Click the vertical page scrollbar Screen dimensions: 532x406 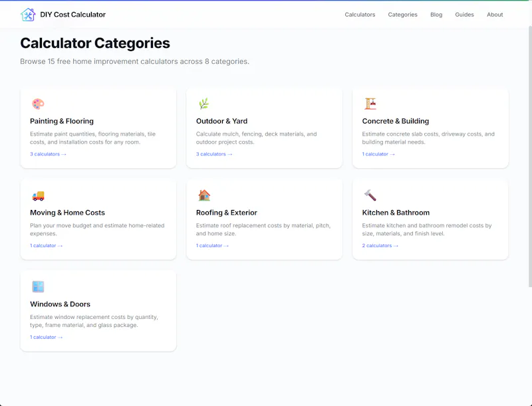pos(530,157)
